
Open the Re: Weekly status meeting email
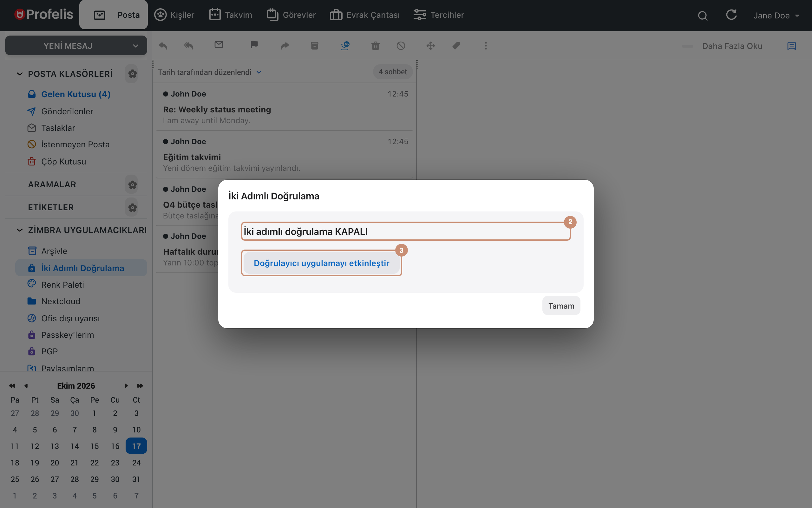pyautogui.click(x=285, y=107)
